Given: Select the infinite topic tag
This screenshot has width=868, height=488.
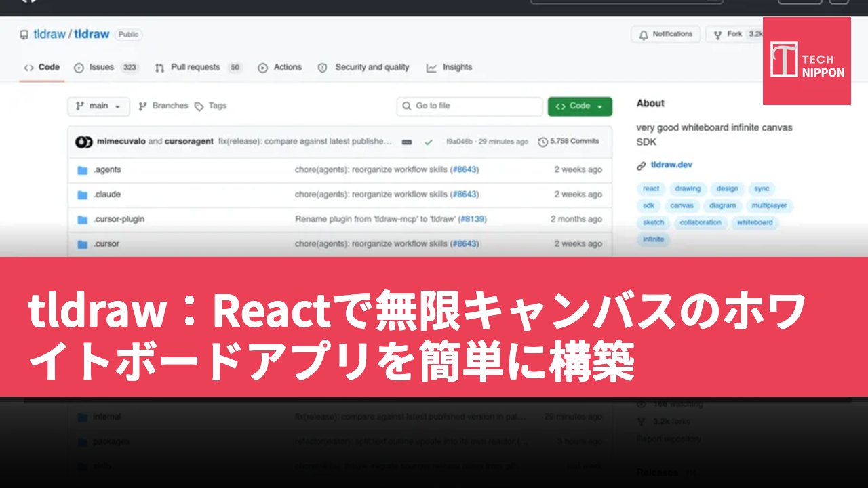Looking at the screenshot, I should click(654, 240).
